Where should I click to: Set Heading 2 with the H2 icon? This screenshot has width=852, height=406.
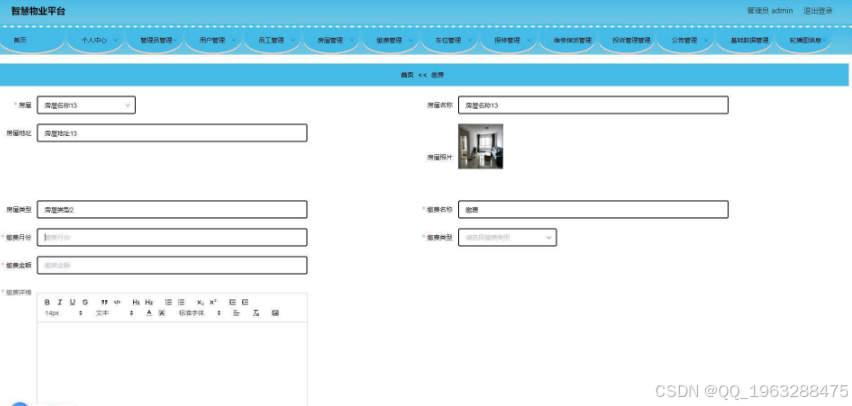click(149, 302)
